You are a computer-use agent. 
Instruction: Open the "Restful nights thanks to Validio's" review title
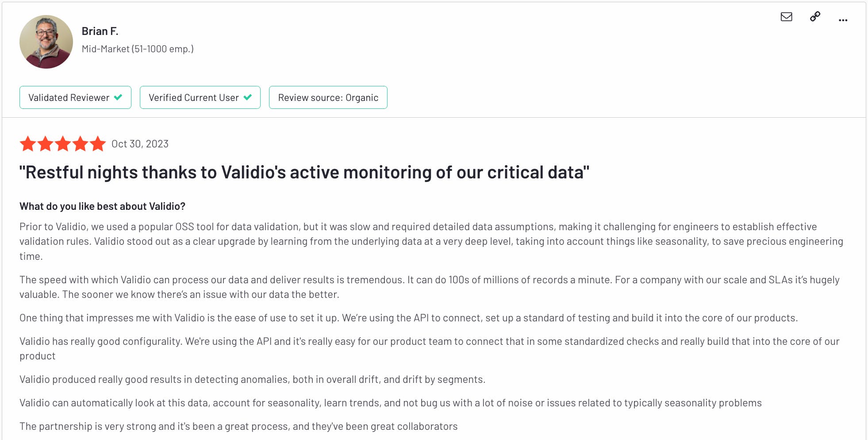tap(304, 172)
